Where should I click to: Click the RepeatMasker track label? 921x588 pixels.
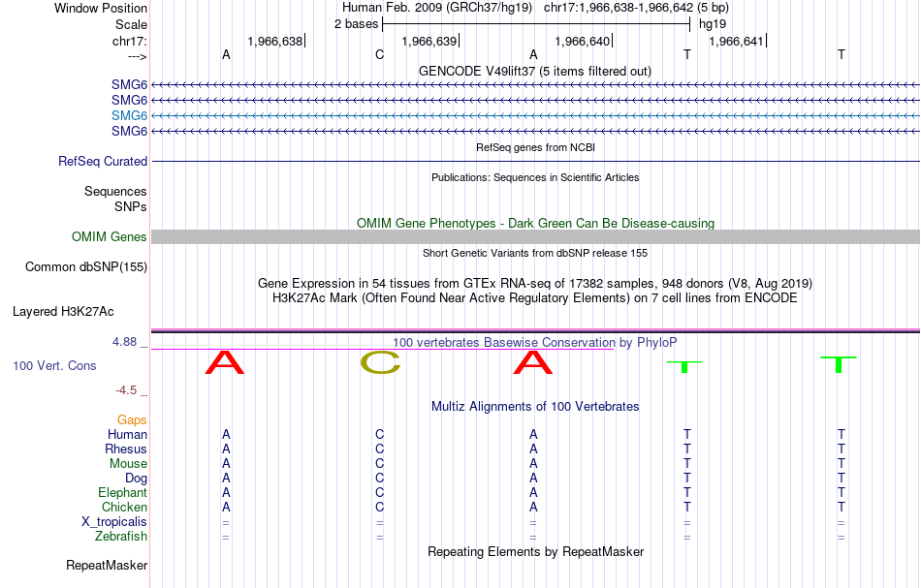coord(107,565)
